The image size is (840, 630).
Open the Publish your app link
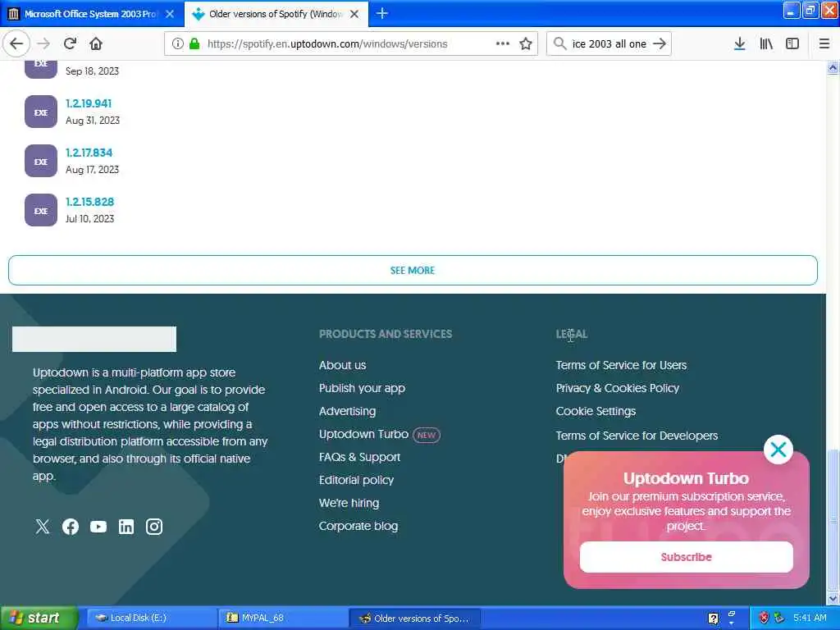pyautogui.click(x=362, y=388)
